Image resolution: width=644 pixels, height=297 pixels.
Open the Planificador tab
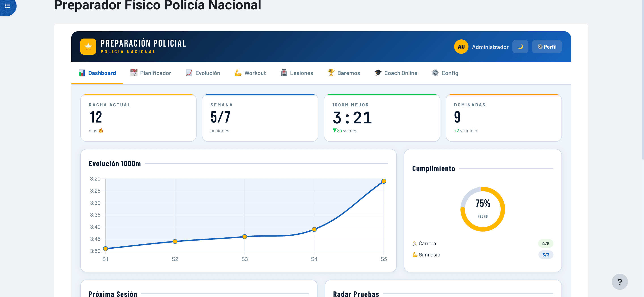click(150, 73)
